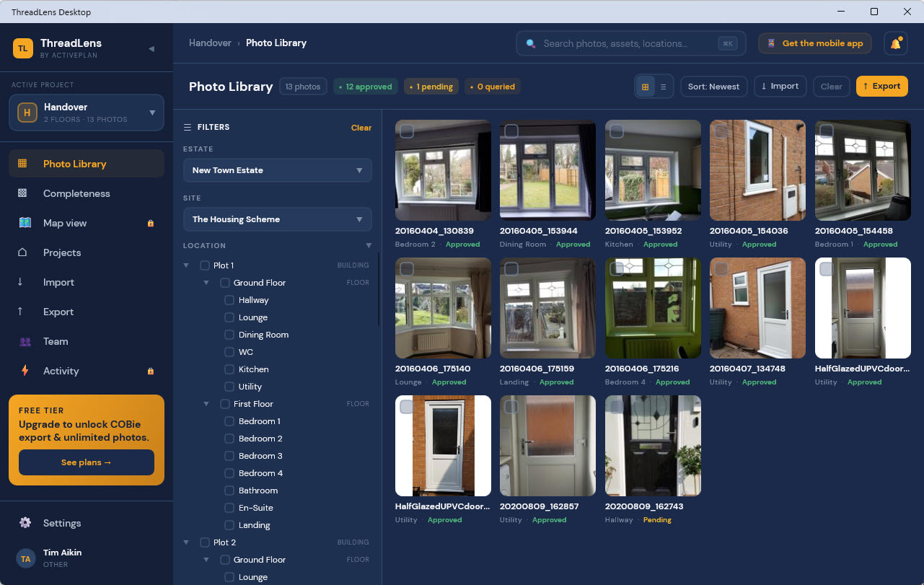Click the ThreadLens TL logo icon

[23, 48]
